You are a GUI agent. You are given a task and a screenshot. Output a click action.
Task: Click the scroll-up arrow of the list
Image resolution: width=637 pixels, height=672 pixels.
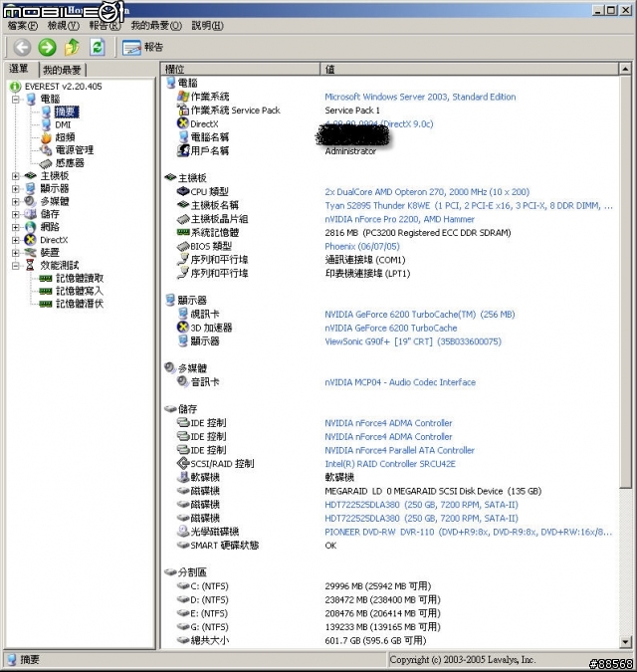click(625, 70)
